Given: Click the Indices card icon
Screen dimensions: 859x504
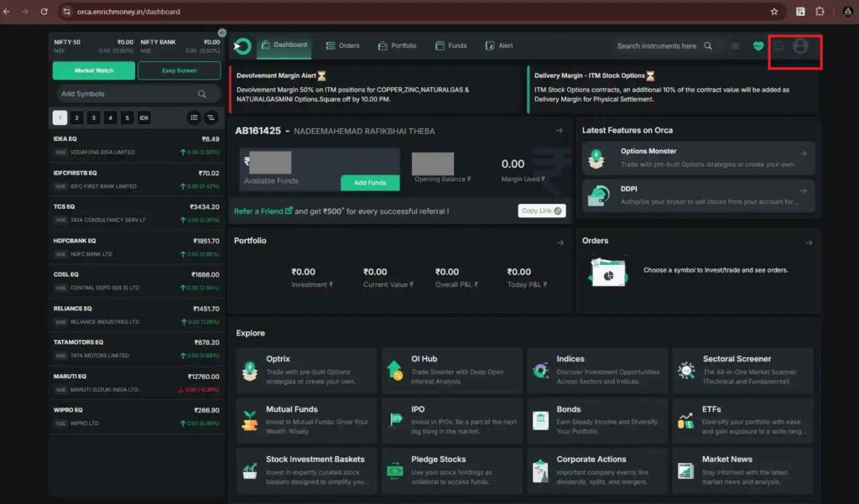Looking at the screenshot, I should pos(540,371).
